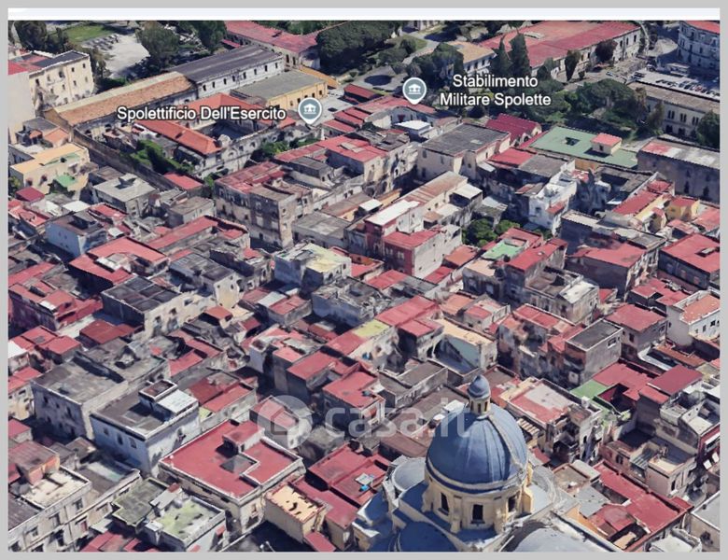This screenshot has width=728, height=560.
Task: Click the small bright green rooftop mid-map
Action: click(x=504, y=250)
